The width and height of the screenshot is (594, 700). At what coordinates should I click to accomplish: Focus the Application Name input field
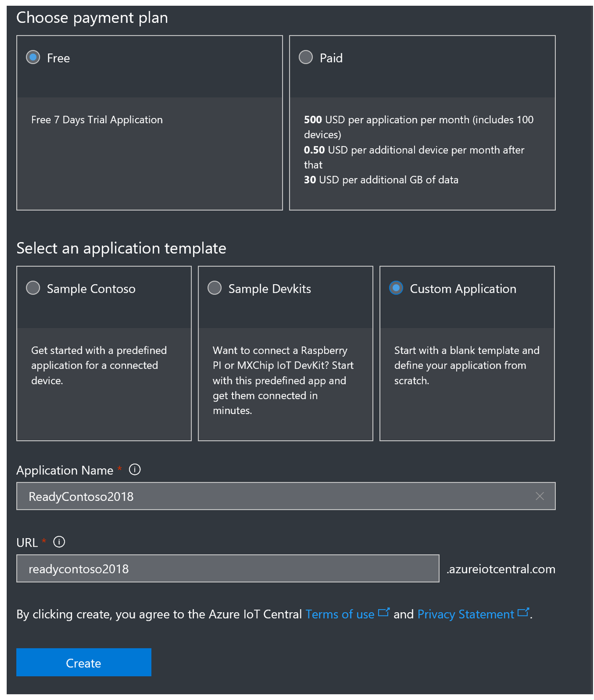286,496
